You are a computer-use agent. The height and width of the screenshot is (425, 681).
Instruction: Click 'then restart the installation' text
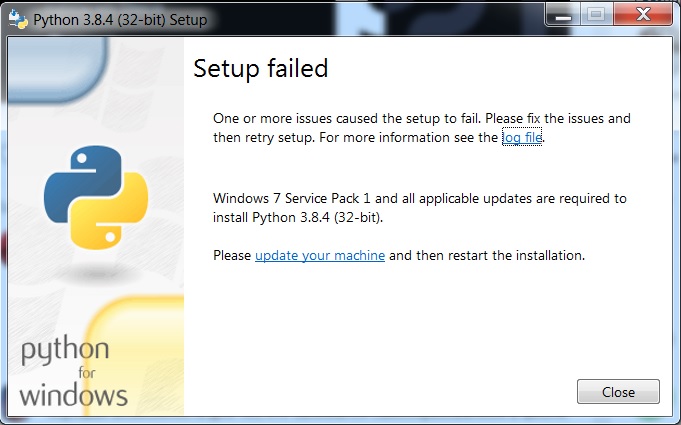pos(486,255)
